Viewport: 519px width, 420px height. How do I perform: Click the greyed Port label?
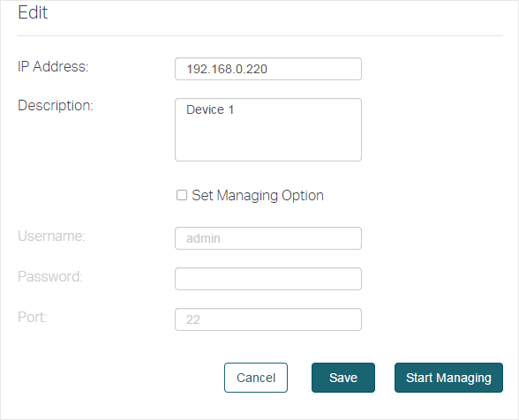[33, 317]
